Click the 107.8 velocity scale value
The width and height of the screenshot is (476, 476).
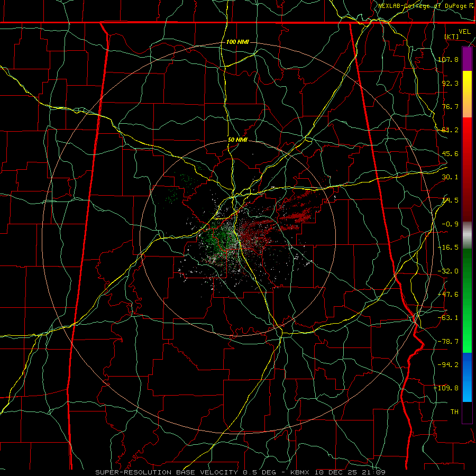448,59
